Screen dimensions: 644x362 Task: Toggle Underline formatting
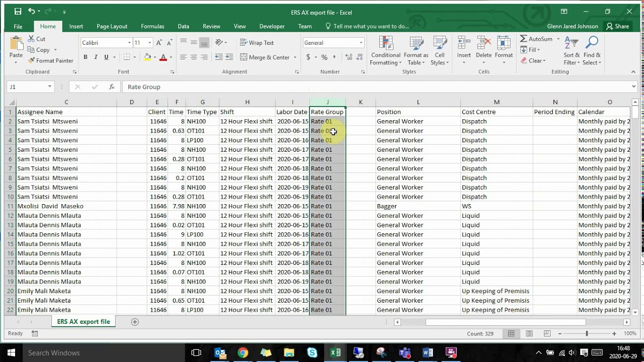pos(106,57)
